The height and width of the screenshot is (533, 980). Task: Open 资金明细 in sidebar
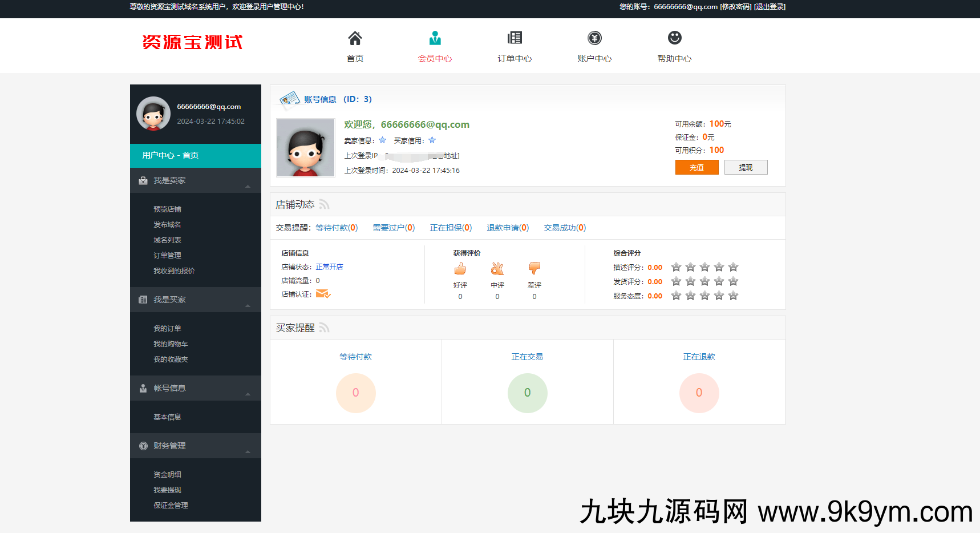coord(167,475)
